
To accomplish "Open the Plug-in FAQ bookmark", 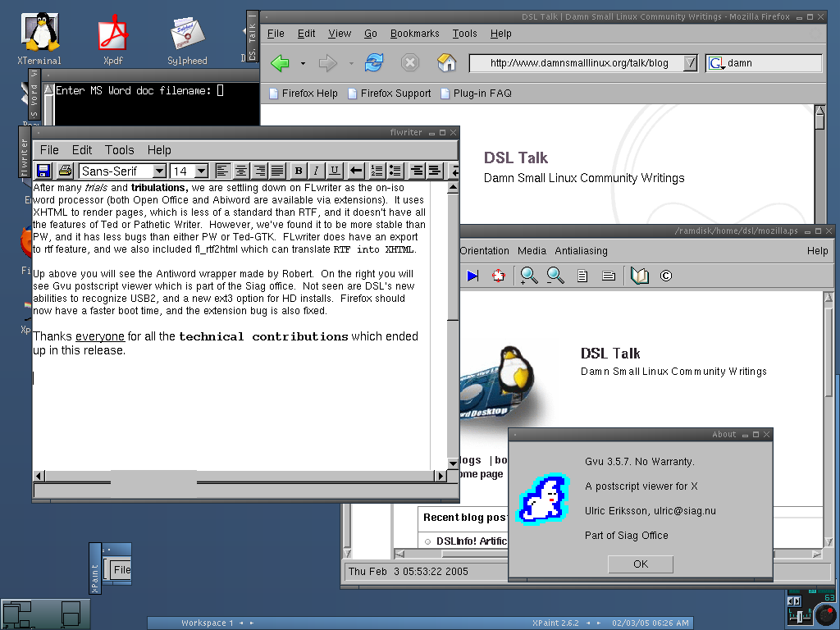I will click(x=477, y=94).
